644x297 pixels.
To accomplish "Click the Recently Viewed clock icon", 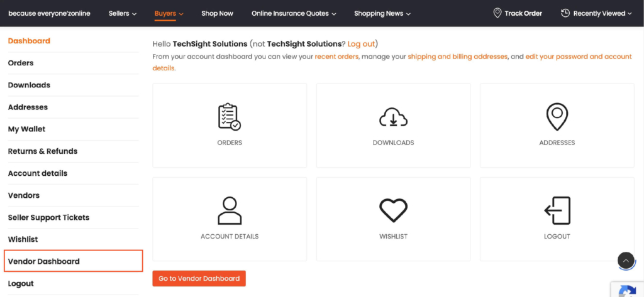I will tap(565, 13).
